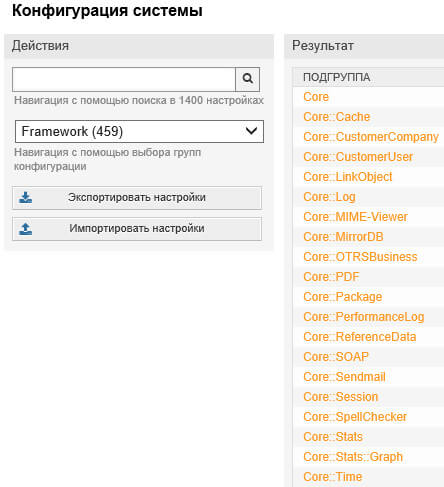Click the Результат panel header
Image resolution: width=444 pixels, height=487 pixels.
pos(323,46)
